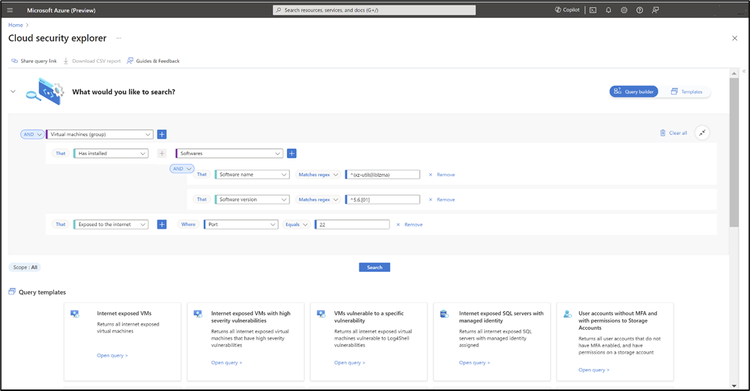
Task: Open the Software name dropdown
Action: [x=252, y=175]
